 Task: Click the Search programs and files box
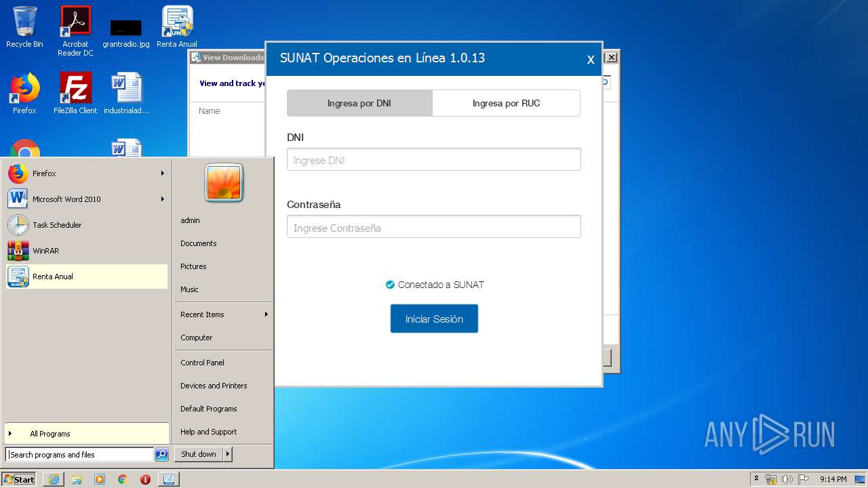tap(80, 455)
